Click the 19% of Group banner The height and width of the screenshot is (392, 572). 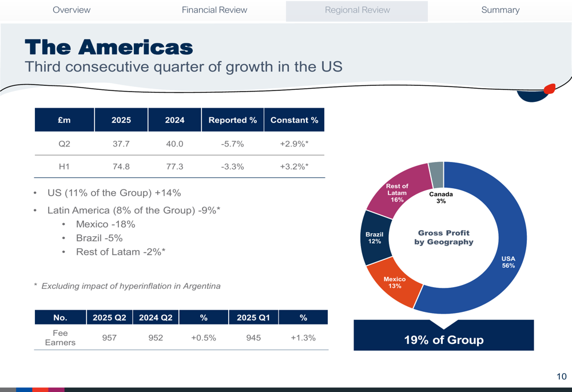pyautogui.click(x=443, y=340)
